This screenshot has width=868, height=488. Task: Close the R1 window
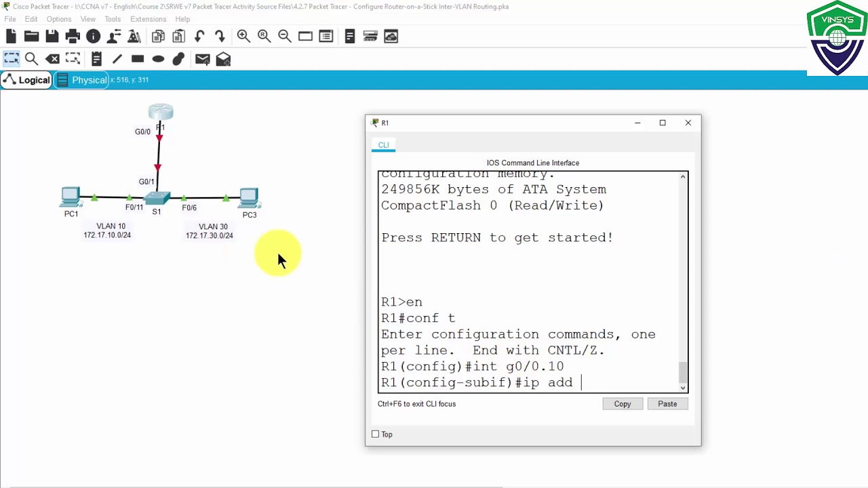pyautogui.click(x=688, y=123)
